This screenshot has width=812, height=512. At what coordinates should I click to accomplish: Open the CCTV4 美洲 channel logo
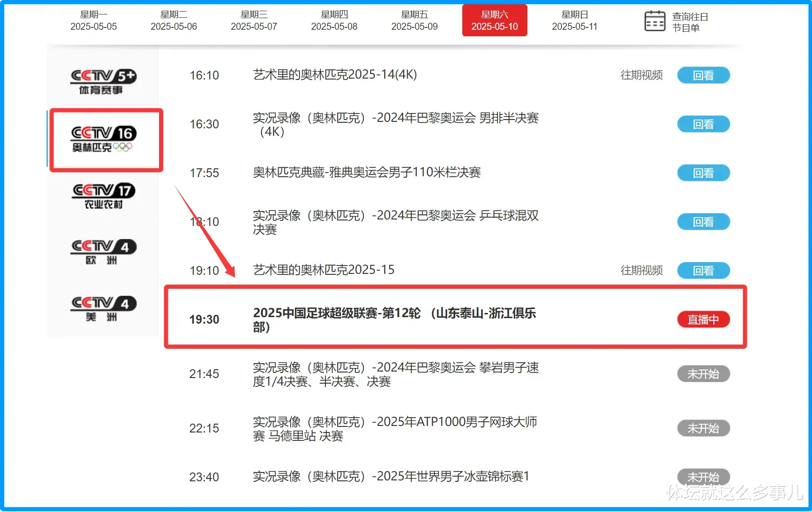(x=103, y=309)
